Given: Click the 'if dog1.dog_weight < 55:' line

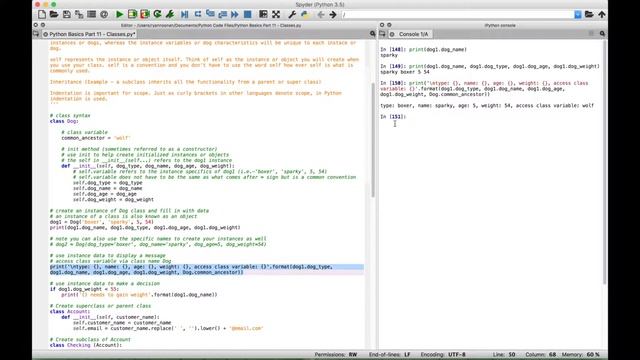Looking at the screenshot, I should tap(84, 289).
